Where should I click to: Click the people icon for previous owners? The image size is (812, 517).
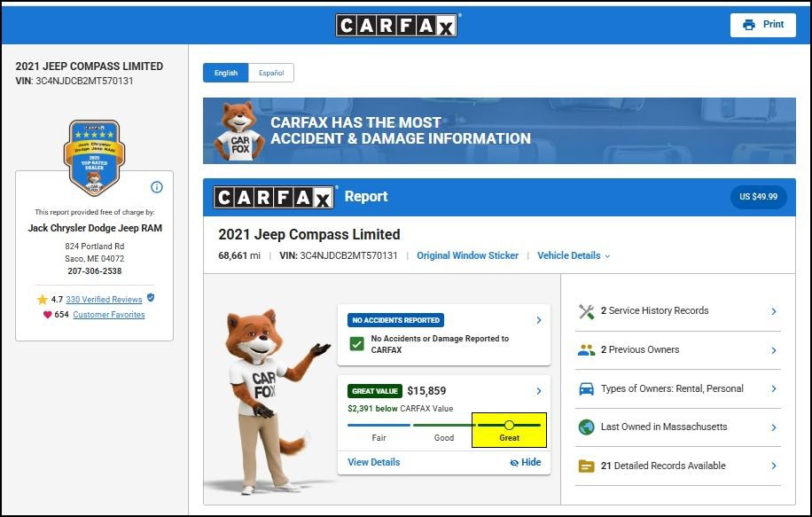point(586,350)
